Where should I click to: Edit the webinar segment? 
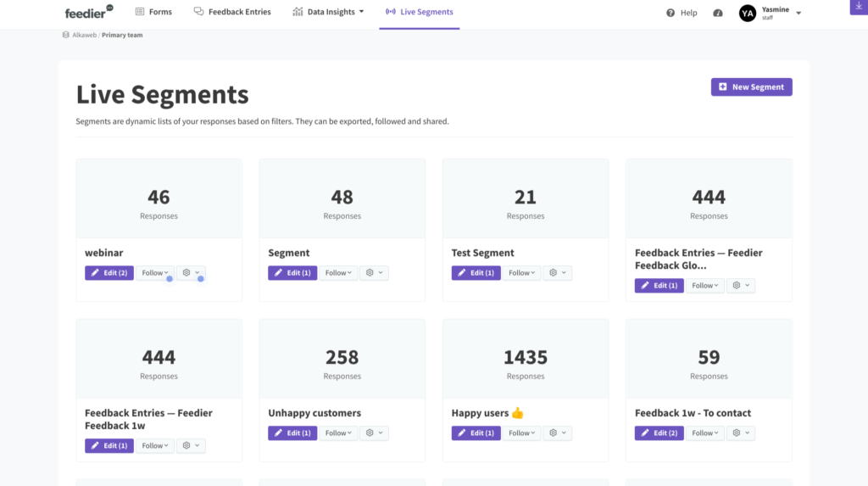[109, 272]
